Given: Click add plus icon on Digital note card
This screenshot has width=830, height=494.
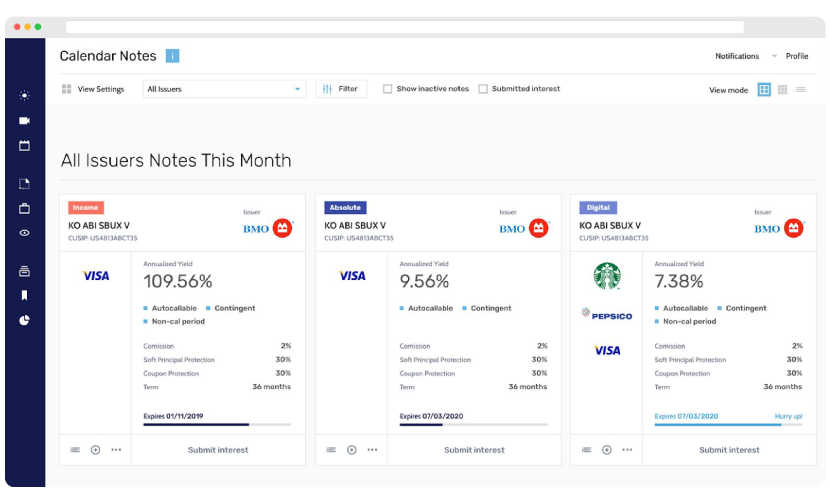Looking at the screenshot, I should [607, 450].
